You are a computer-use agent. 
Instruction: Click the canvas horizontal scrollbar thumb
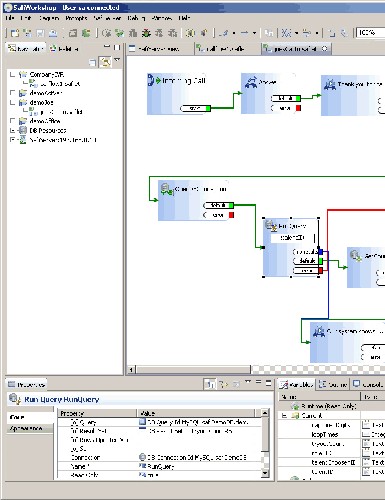[x=193, y=369]
